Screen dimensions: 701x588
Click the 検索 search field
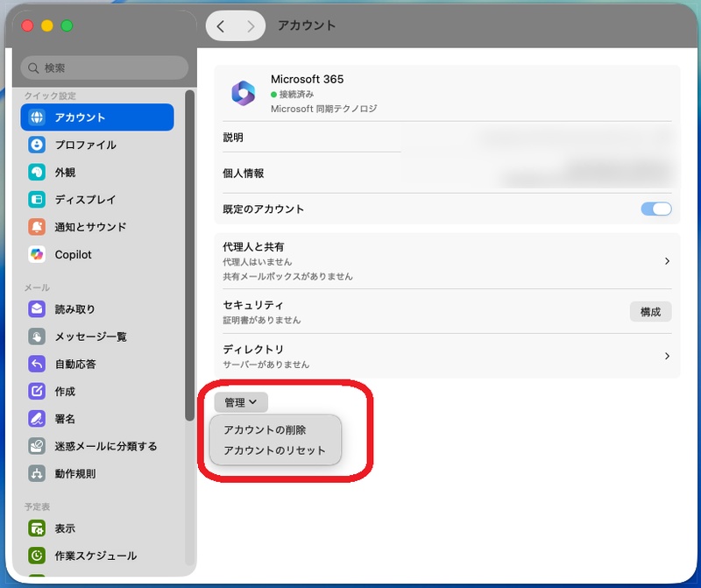104,68
